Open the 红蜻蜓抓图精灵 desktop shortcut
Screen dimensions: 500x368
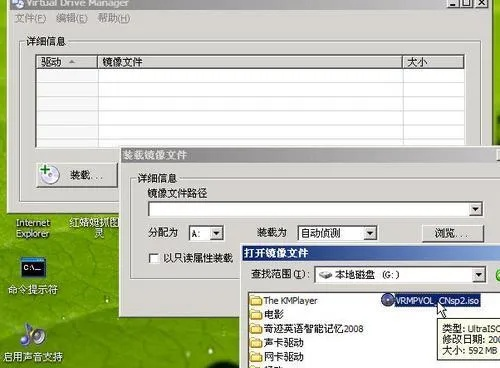(94, 228)
